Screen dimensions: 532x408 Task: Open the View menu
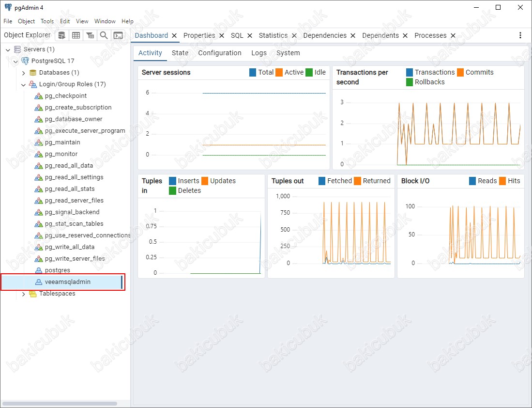coord(82,21)
